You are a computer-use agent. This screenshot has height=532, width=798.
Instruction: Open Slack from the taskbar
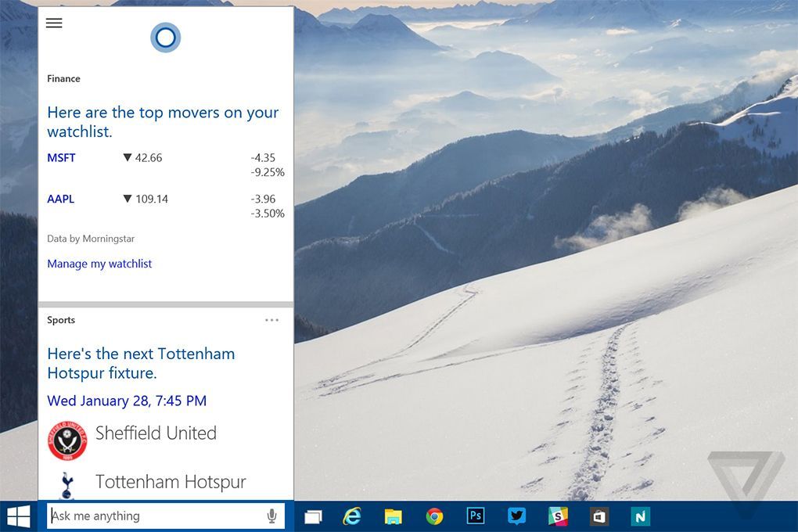558,516
